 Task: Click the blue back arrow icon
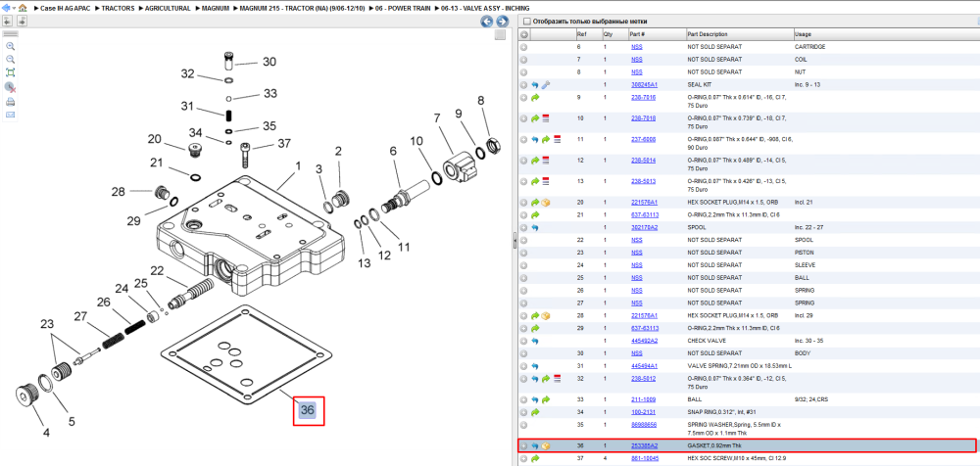8,8
